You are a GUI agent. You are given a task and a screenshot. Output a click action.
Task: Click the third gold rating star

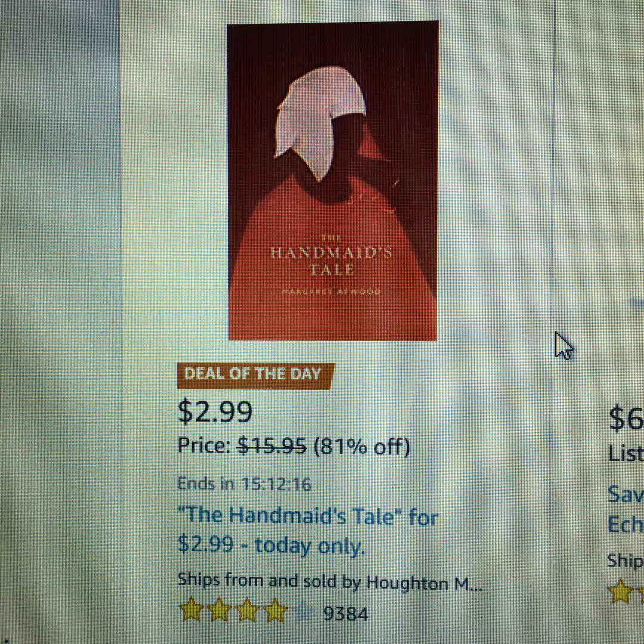pos(247,611)
